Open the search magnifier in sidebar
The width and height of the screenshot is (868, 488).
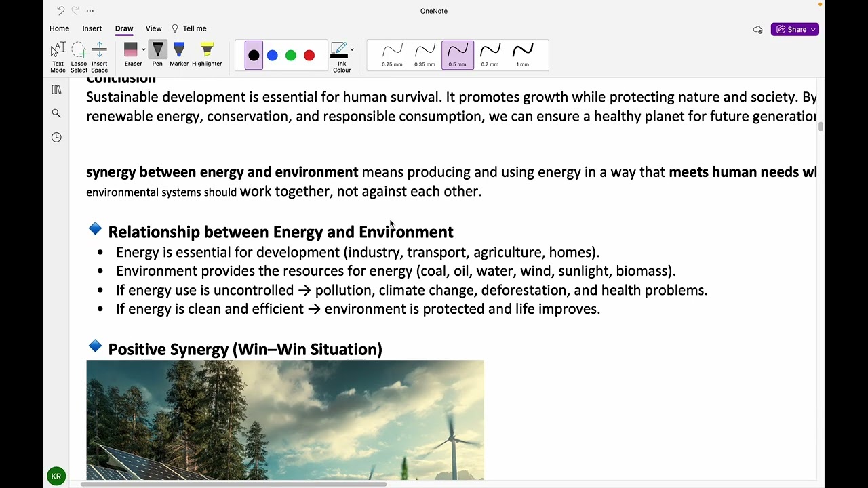[56, 113]
